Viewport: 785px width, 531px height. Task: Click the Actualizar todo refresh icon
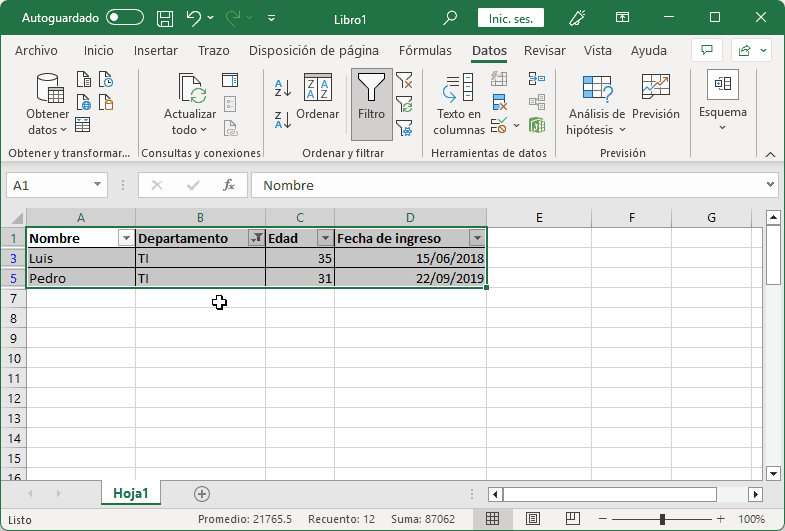pos(190,105)
